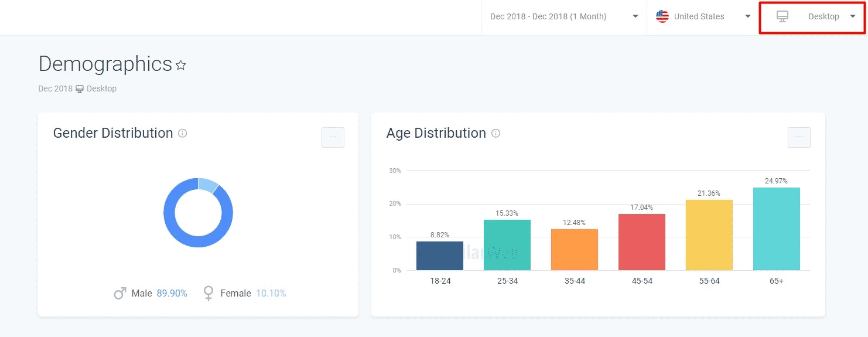Image resolution: width=868 pixels, height=337 pixels.
Task: Click the 55-64 yellow bar
Action: tap(709, 235)
